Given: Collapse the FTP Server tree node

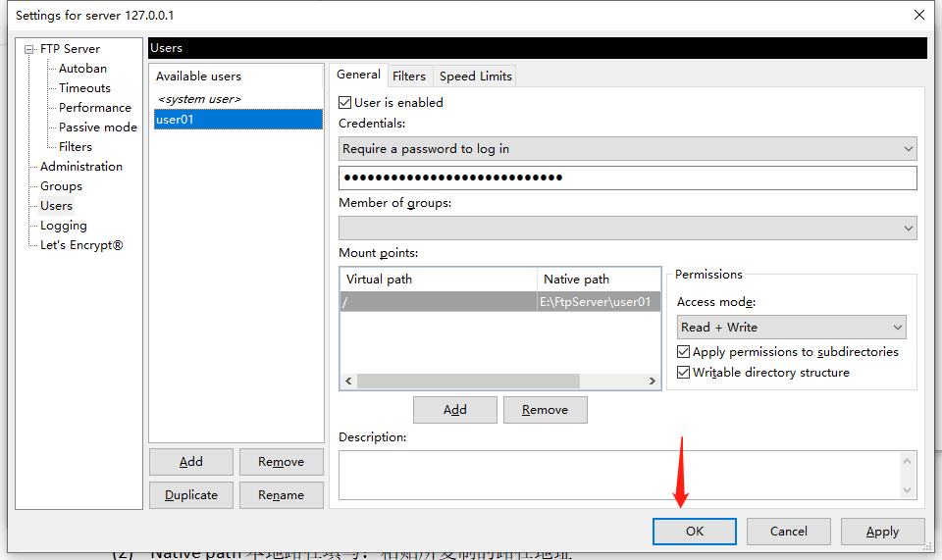Looking at the screenshot, I should click(x=30, y=49).
